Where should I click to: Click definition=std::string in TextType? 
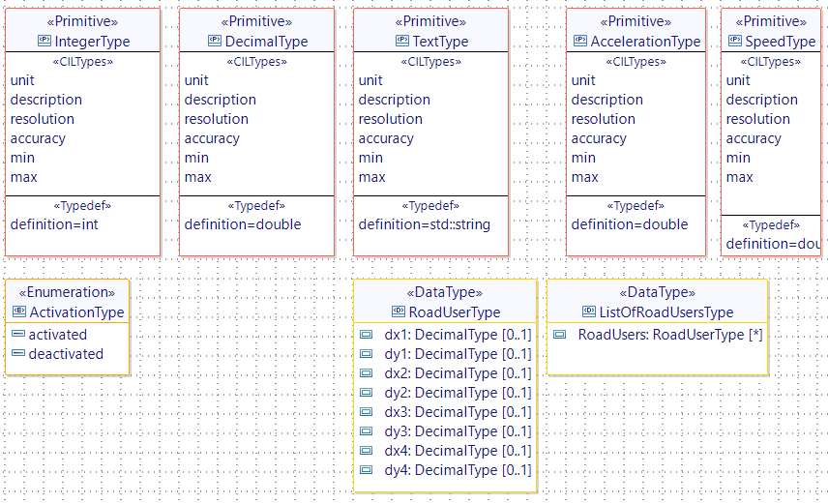click(x=425, y=224)
